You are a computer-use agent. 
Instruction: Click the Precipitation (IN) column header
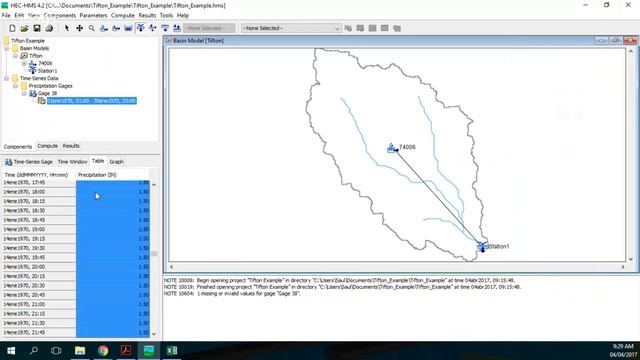click(x=113, y=175)
